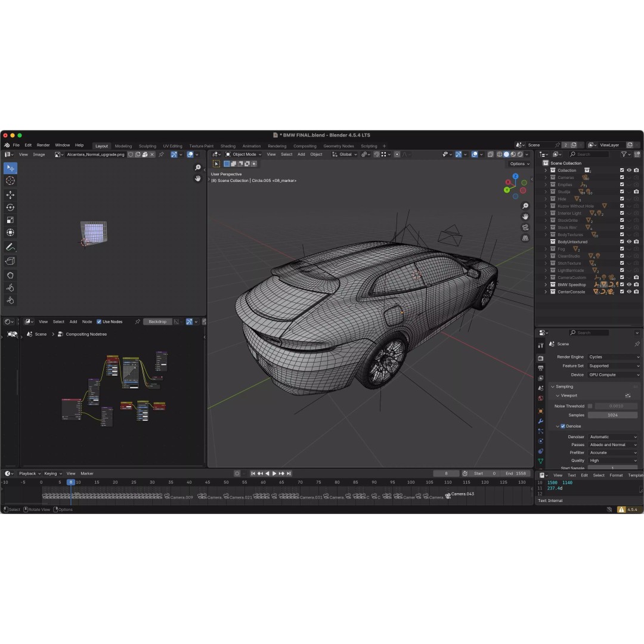Open the View Layer properties tab
Viewport: 644px width, 644px height.
pyautogui.click(x=540, y=378)
